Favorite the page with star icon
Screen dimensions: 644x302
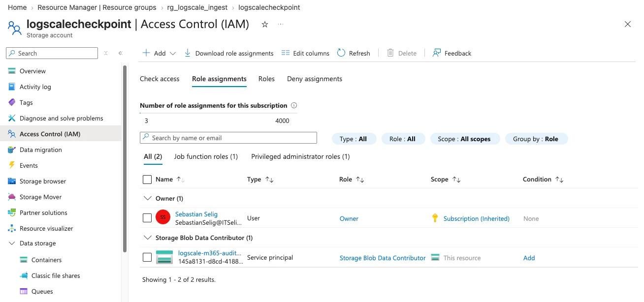tap(265, 24)
